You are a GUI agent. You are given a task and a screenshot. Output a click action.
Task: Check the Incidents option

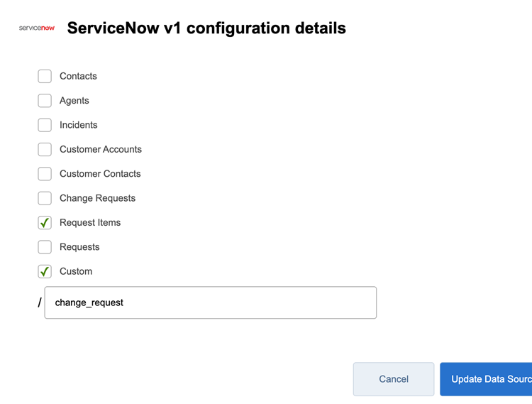(x=45, y=125)
